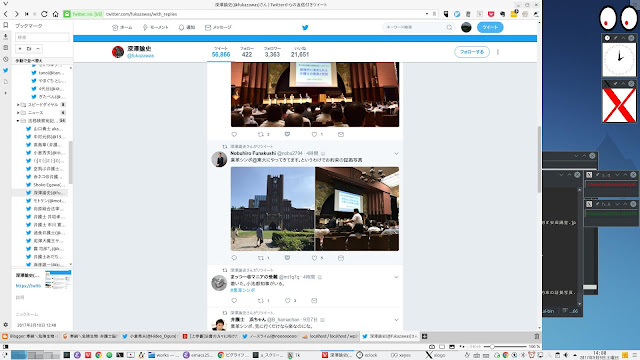This screenshot has width=640, height=360.
Task: Send Nobuhiro Funakoshi's tweet by direct message
Action: (341, 258)
